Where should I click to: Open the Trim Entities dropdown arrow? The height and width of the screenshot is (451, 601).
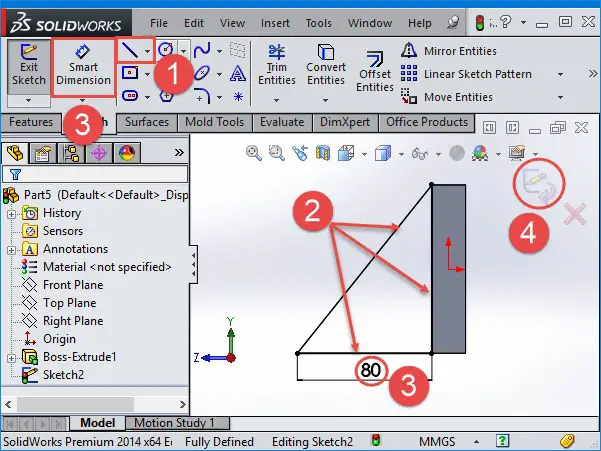(x=276, y=100)
